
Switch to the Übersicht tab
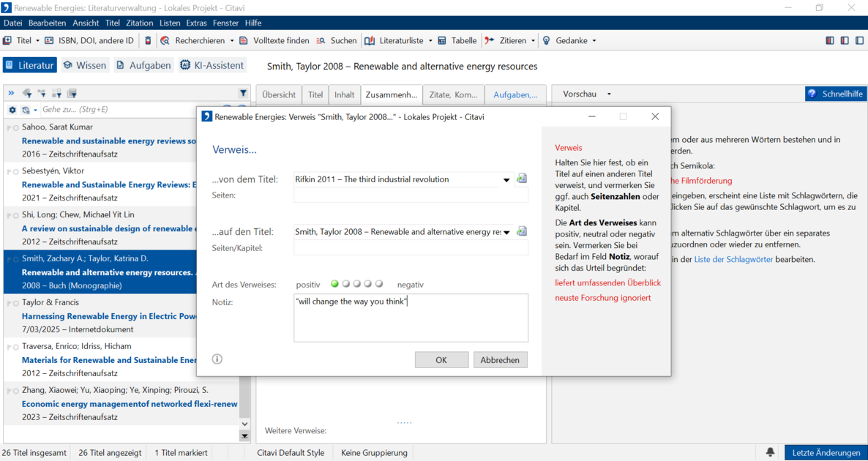point(279,94)
